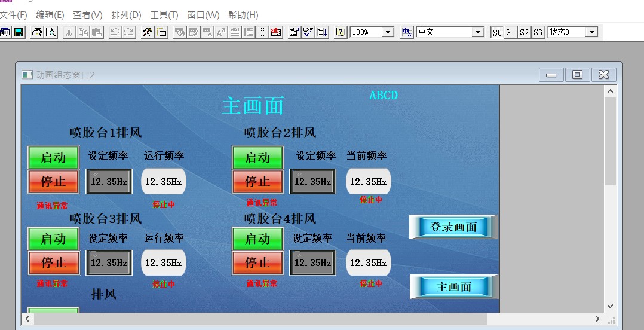Click the red 'ab' text icon
Viewport: 644px width, 330px height.
tap(276, 32)
